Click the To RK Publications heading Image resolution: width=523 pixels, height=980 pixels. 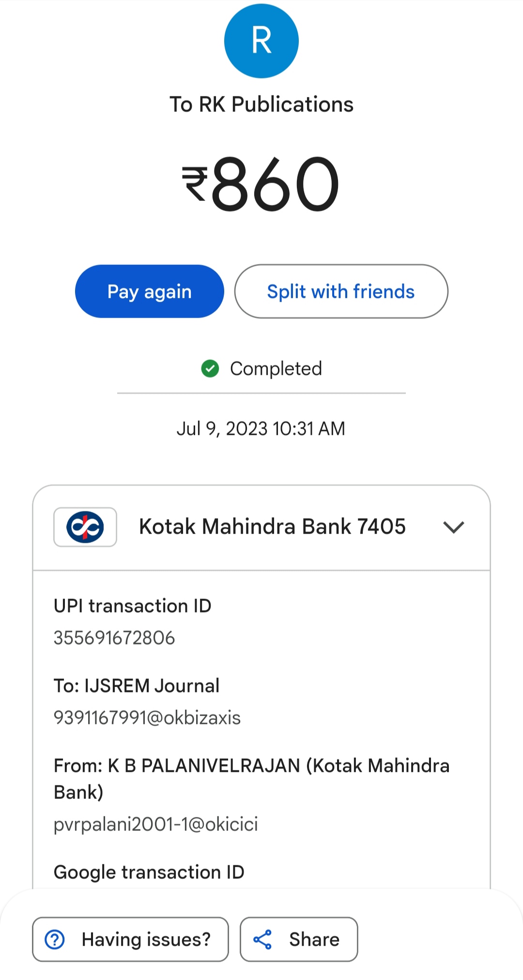pos(261,105)
